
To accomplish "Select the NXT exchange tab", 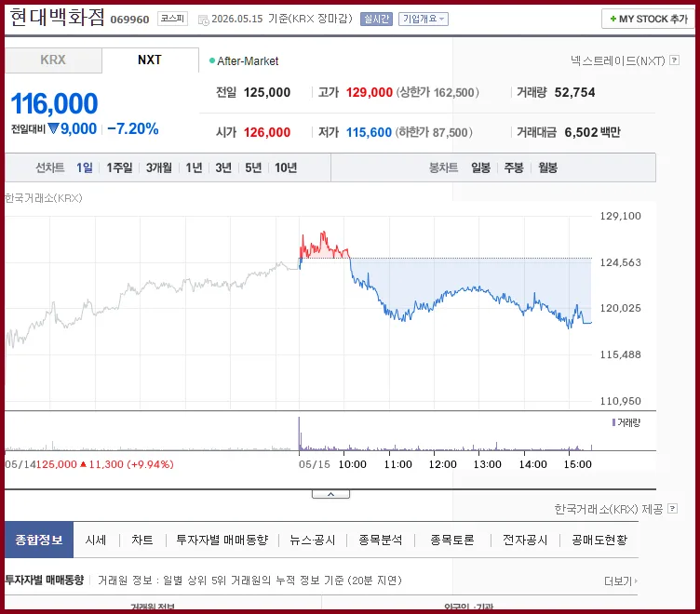I will pos(150,60).
